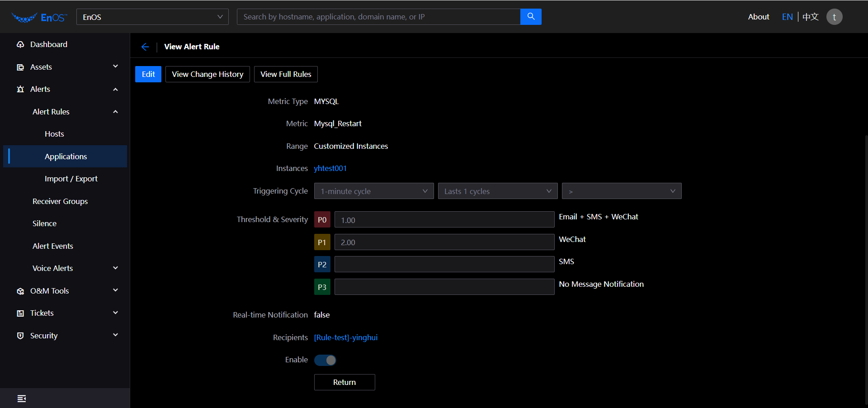Image resolution: width=868 pixels, height=408 pixels.
Task: Expand the O&M Tools chevron
Action: pyautogui.click(x=115, y=290)
